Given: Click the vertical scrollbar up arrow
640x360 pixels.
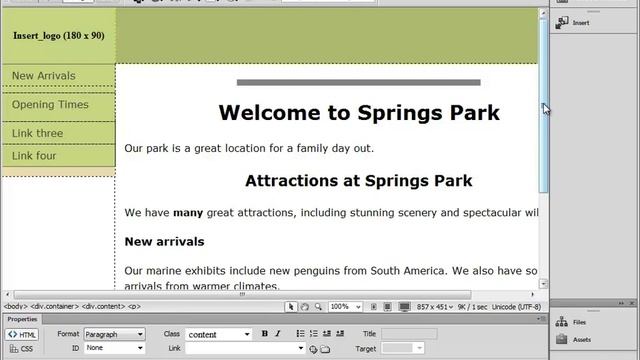Looking at the screenshot, I should pyautogui.click(x=543, y=13).
